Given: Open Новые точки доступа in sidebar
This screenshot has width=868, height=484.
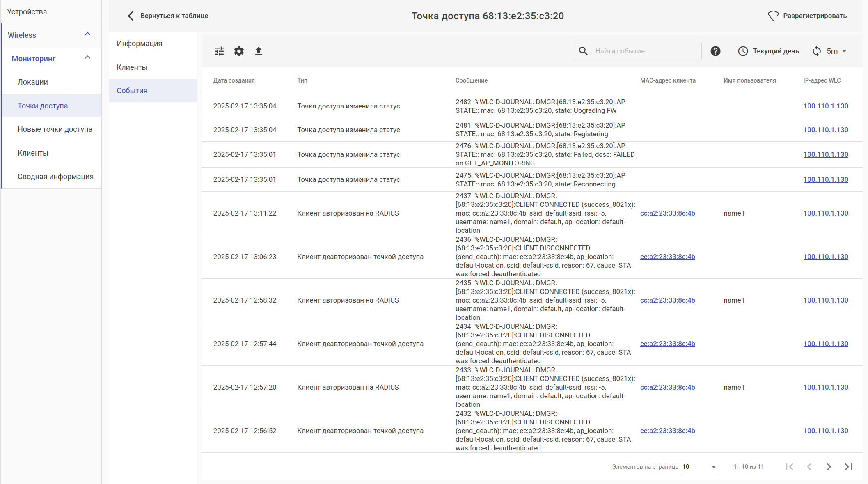Looking at the screenshot, I should 55,129.
